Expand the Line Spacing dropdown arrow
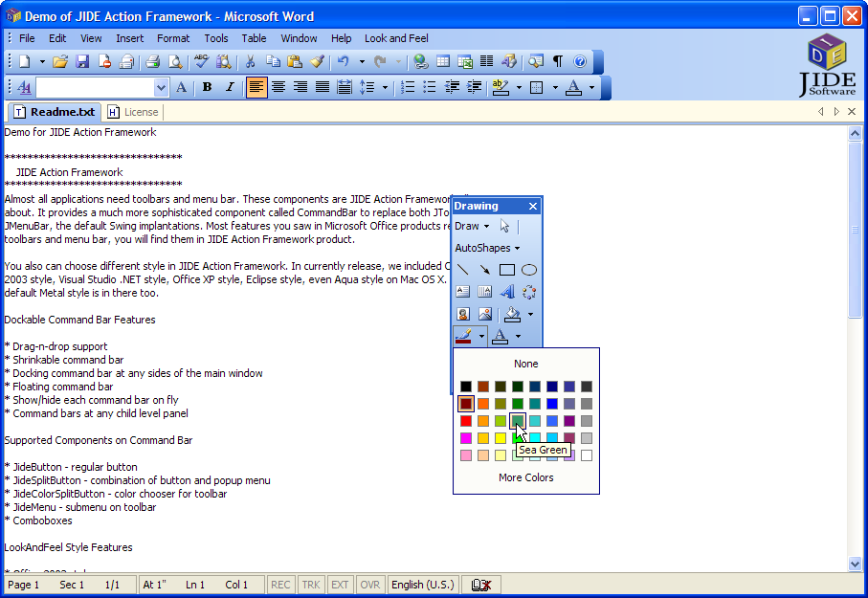This screenshot has height=598, width=868. (x=385, y=87)
